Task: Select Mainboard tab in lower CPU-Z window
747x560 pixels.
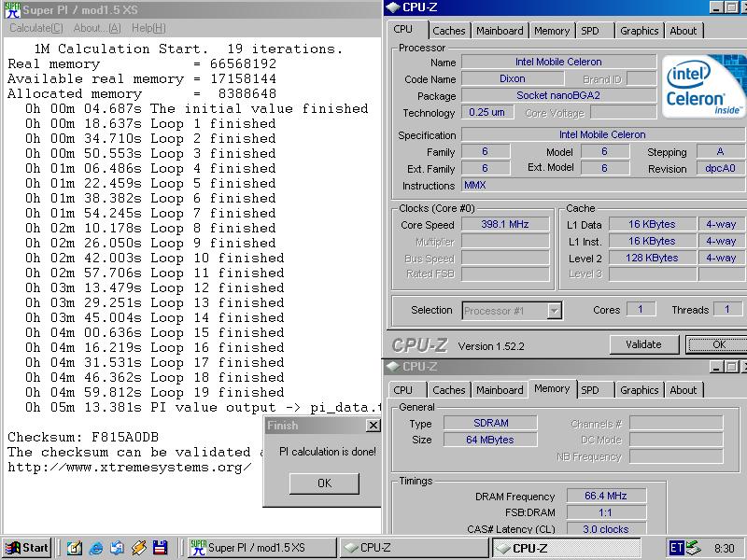Action: (500, 390)
